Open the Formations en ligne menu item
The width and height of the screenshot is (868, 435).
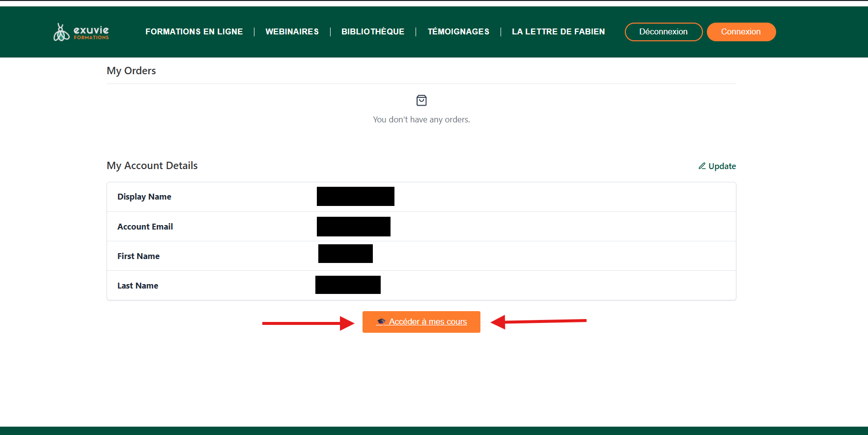click(x=194, y=31)
